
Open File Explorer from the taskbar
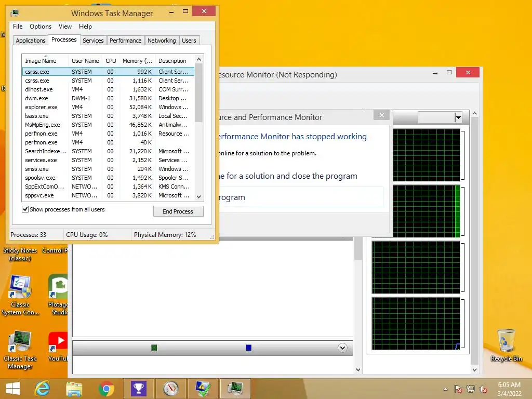point(74,389)
